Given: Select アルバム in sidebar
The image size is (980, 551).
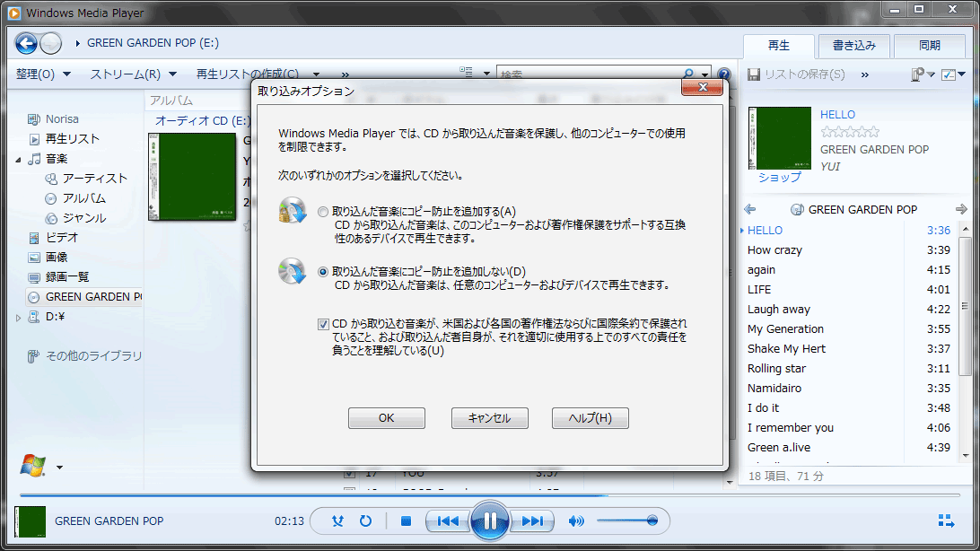Looking at the screenshot, I should [x=83, y=198].
